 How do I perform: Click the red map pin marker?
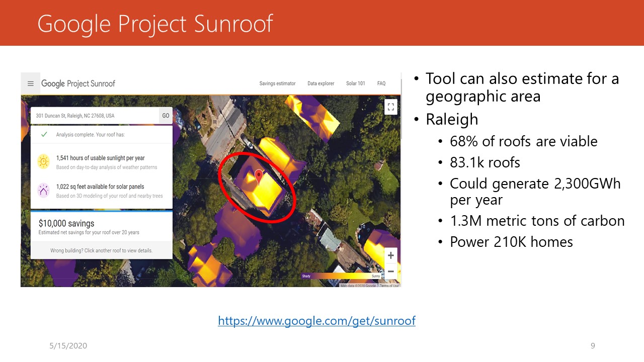click(x=259, y=177)
